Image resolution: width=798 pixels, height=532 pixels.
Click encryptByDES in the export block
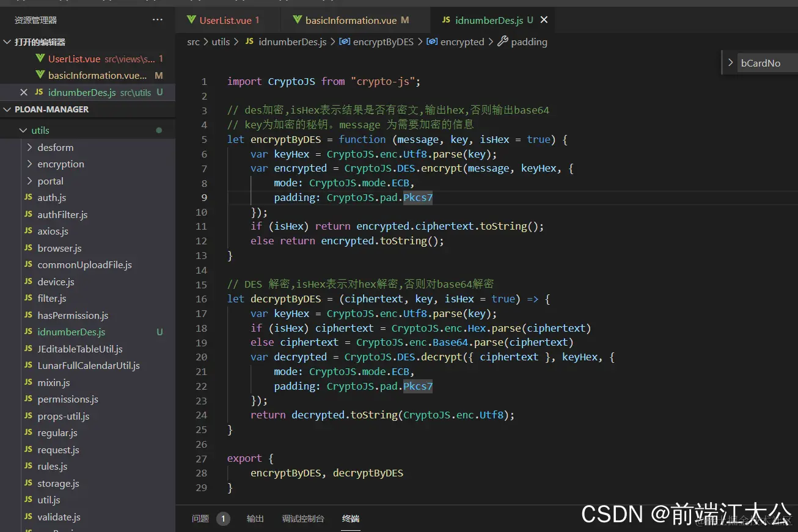point(286,473)
